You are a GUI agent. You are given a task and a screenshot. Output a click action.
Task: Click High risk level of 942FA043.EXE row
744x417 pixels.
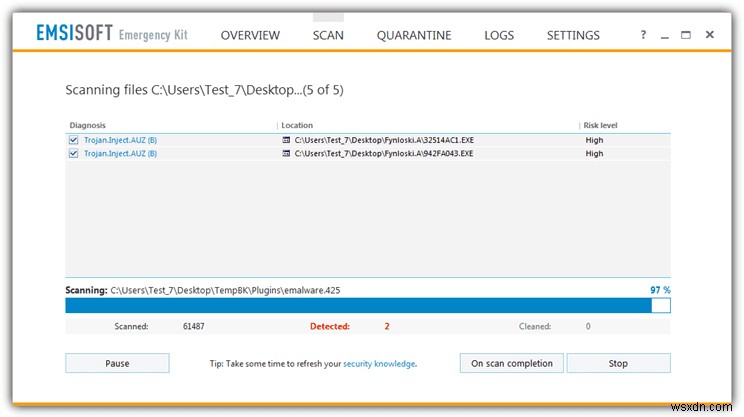594,153
